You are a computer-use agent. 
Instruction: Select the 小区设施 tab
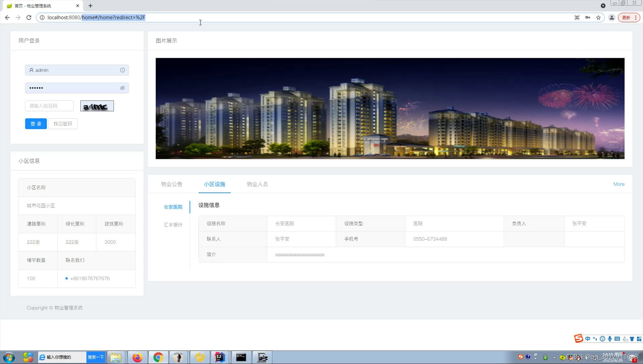point(214,184)
